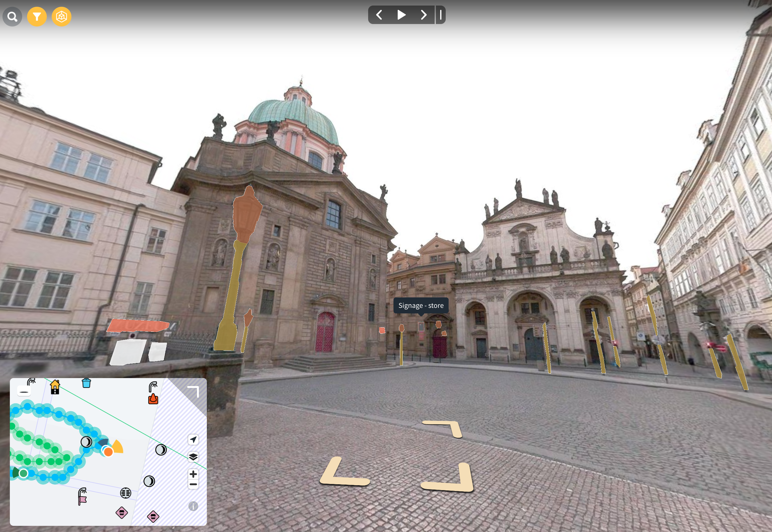Select pink store diamond marker below manhole

[x=122, y=513]
